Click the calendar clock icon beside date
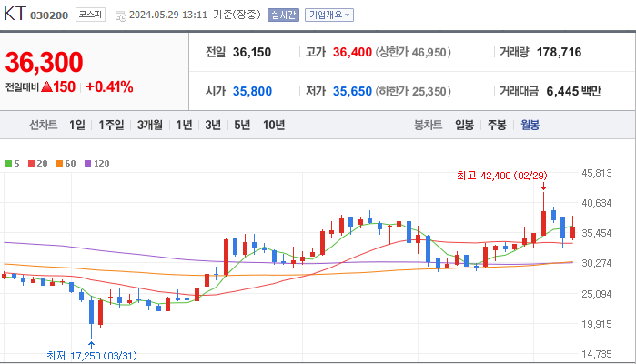 click(120, 15)
